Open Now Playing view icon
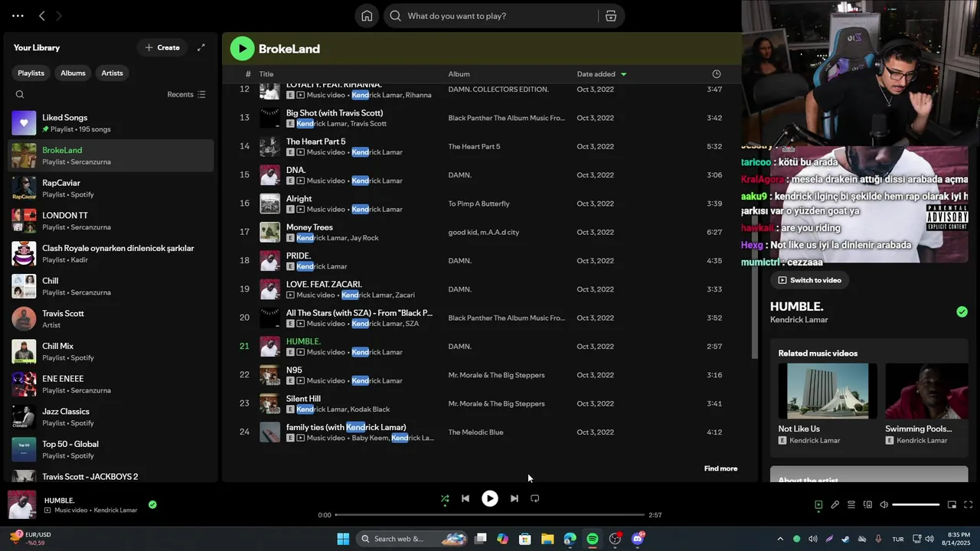The image size is (980, 551). coord(818,504)
